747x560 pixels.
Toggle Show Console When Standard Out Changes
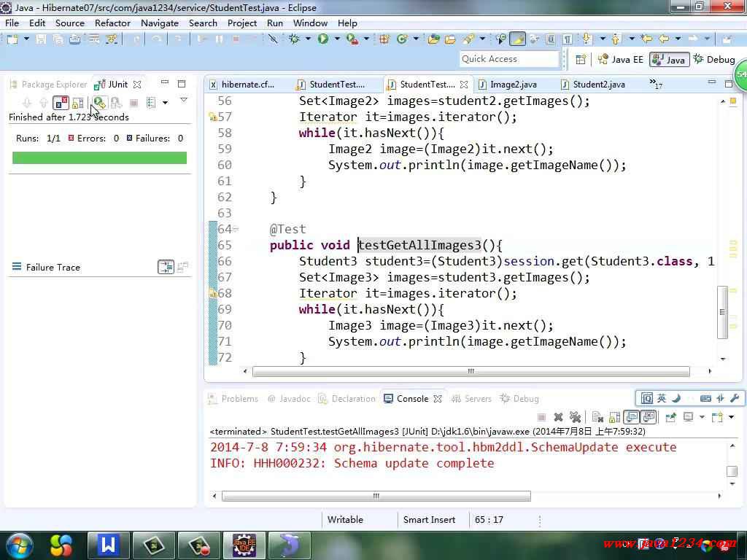[632, 417]
